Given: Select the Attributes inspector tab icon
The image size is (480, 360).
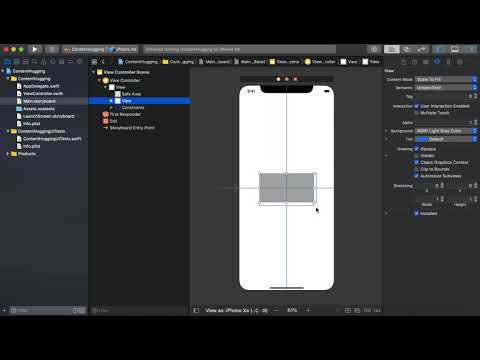Looking at the screenshot, I should tap(437, 62).
